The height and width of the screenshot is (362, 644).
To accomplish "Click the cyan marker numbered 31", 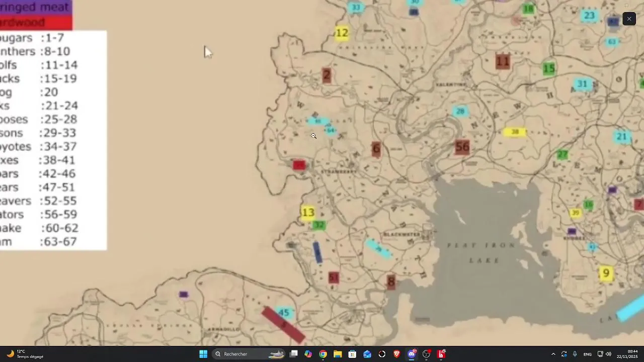I will [x=582, y=84].
